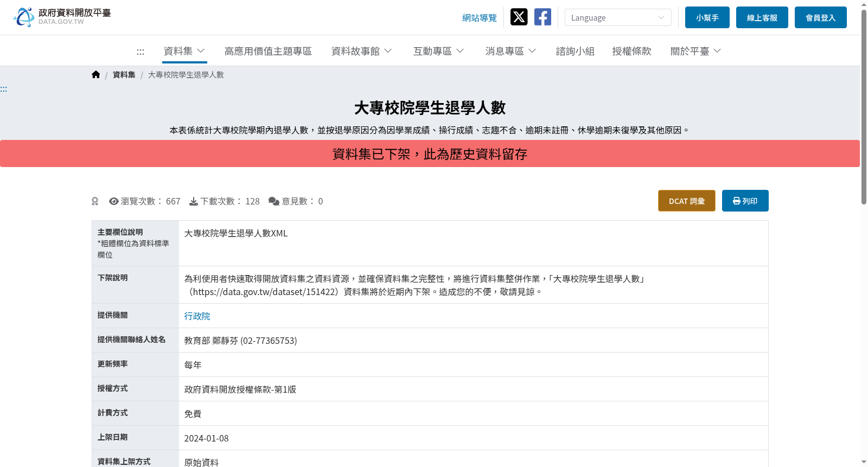Go to home via breadcrumb house icon
Image resolution: width=868 pixels, height=467 pixels.
tap(96, 74)
